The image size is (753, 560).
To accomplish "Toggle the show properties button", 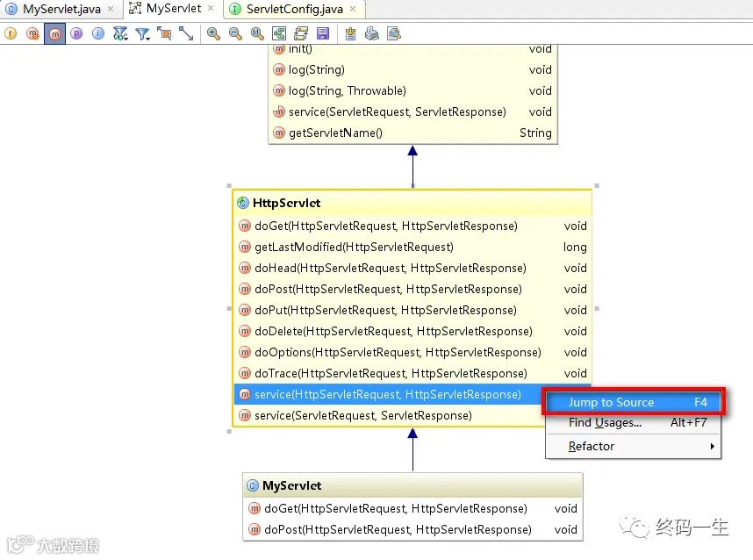I will [x=76, y=33].
